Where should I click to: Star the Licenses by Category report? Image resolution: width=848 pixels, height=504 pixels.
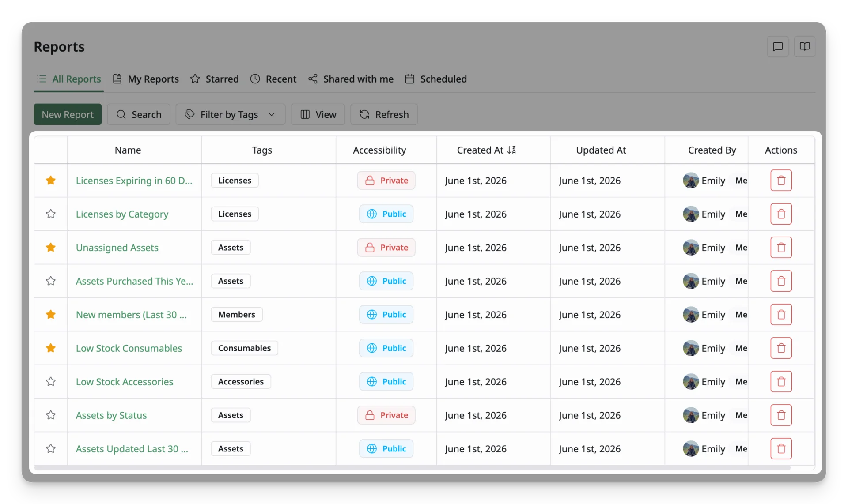[x=51, y=214]
